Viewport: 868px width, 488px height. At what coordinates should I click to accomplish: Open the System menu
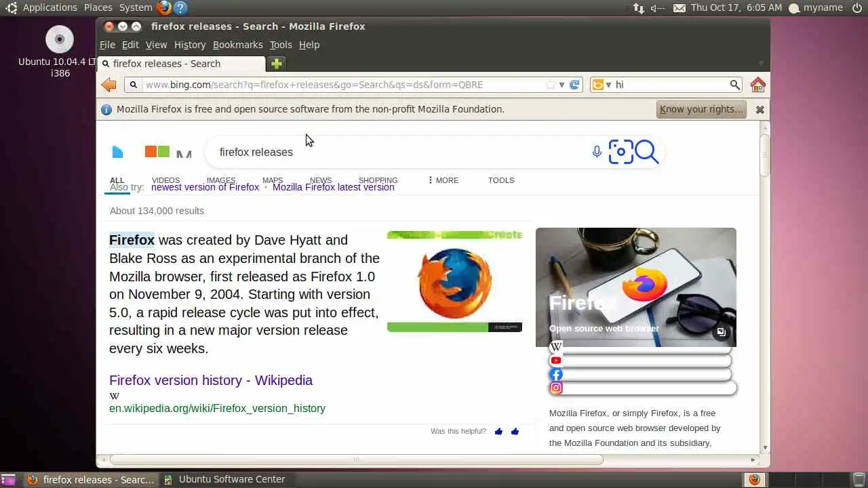click(136, 7)
